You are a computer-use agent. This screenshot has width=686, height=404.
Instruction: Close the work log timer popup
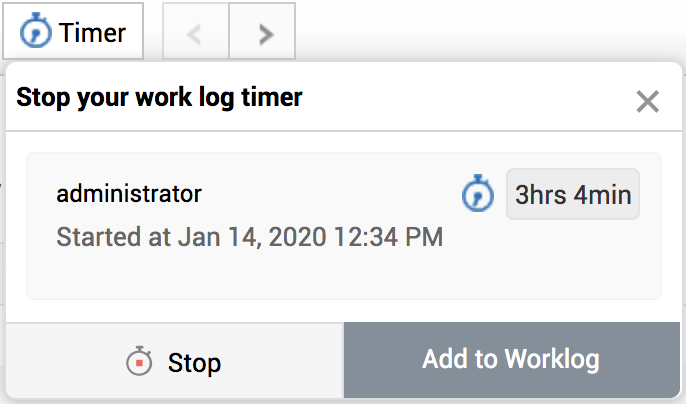tap(648, 100)
